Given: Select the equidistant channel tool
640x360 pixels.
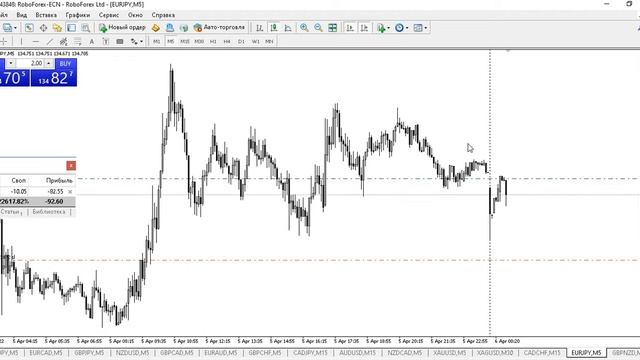Looking at the screenshot, I should (64, 41).
